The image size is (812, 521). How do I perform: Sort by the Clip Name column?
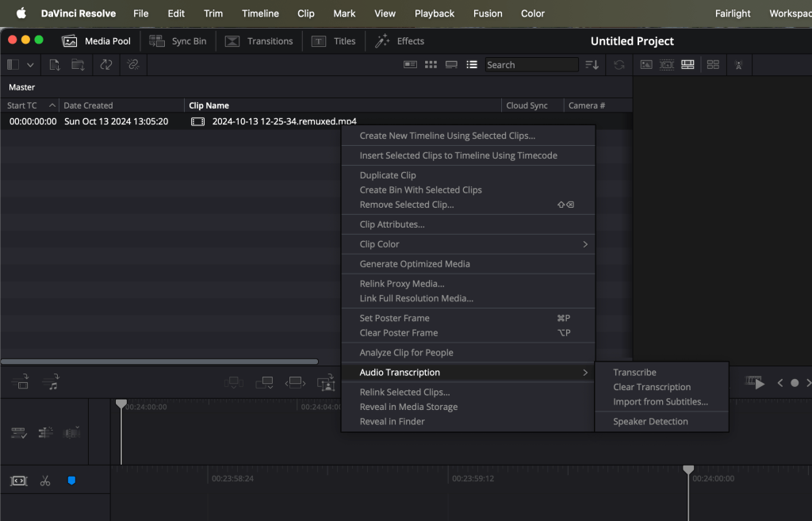tap(343, 105)
